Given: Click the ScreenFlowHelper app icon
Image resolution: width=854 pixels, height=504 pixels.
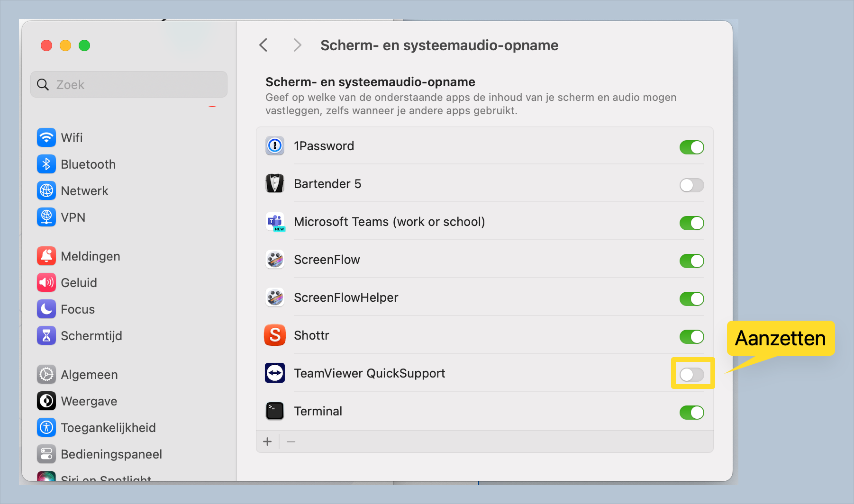Looking at the screenshot, I should pyautogui.click(x=275, y=297).
